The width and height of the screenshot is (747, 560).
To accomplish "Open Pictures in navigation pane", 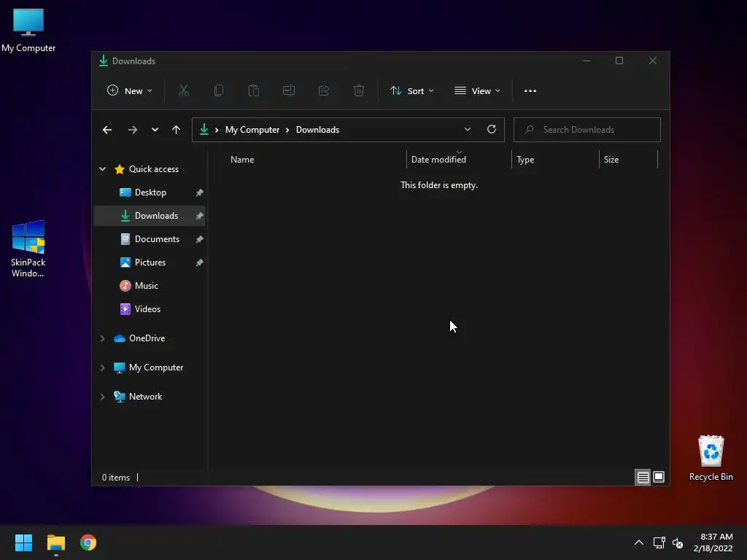I will point(150,262).
